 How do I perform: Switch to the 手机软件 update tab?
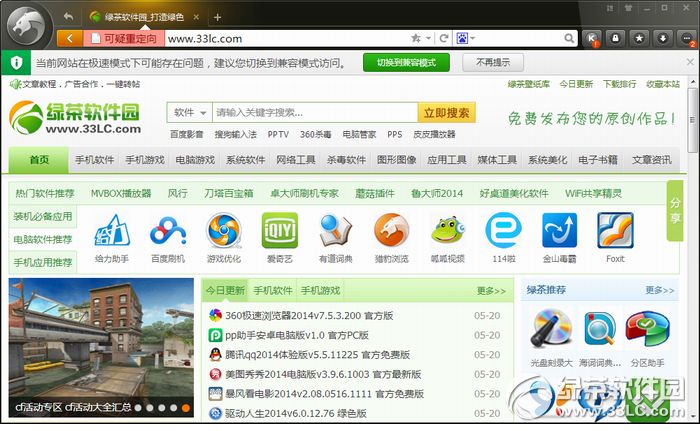(273, 290)
